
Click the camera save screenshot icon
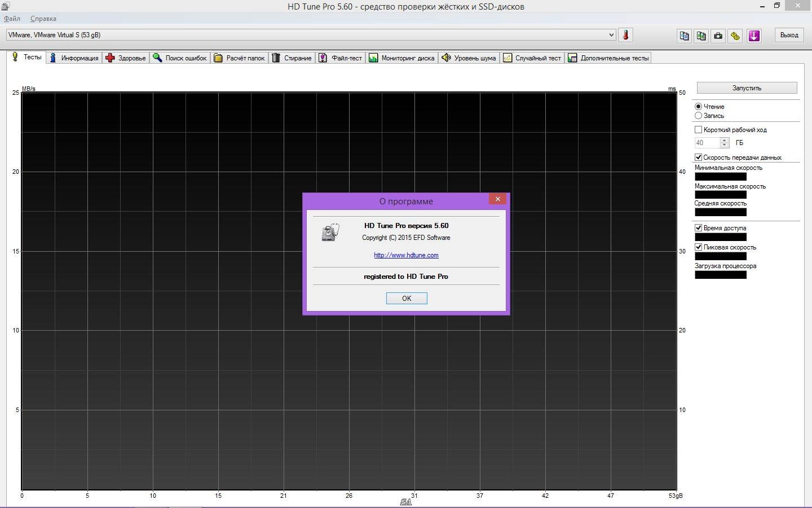(718, 36)
